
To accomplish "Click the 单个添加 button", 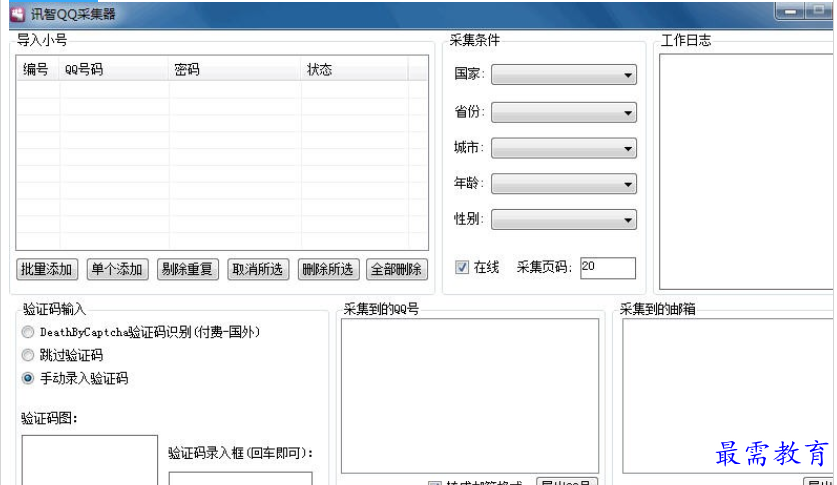I will tap(117, 269).
